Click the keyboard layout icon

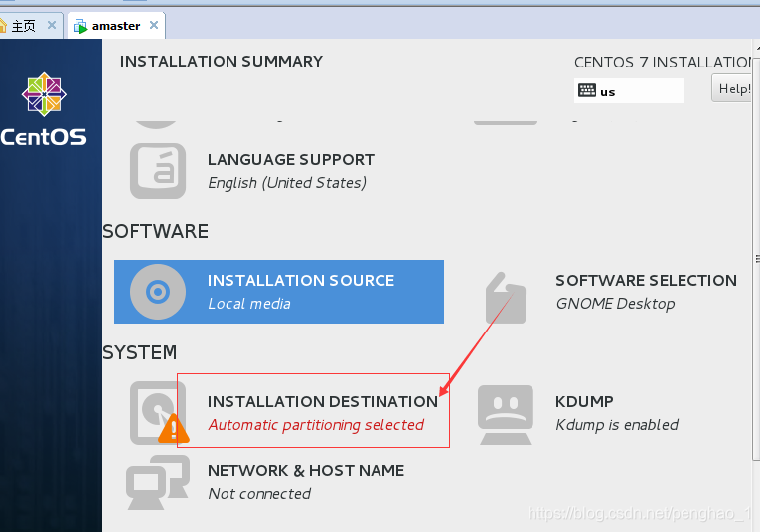tap(587, 90)
